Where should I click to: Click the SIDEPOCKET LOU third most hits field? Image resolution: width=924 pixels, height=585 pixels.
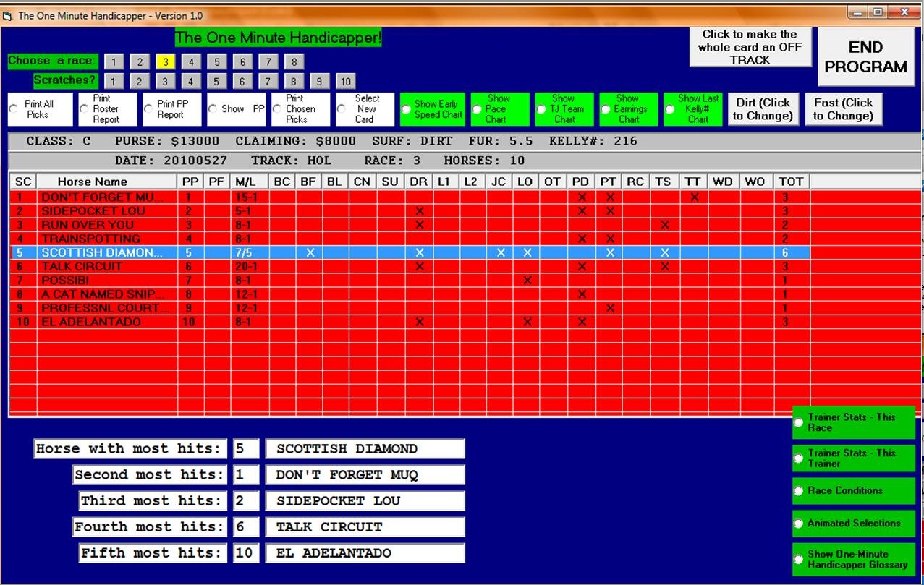coord(365,500)
